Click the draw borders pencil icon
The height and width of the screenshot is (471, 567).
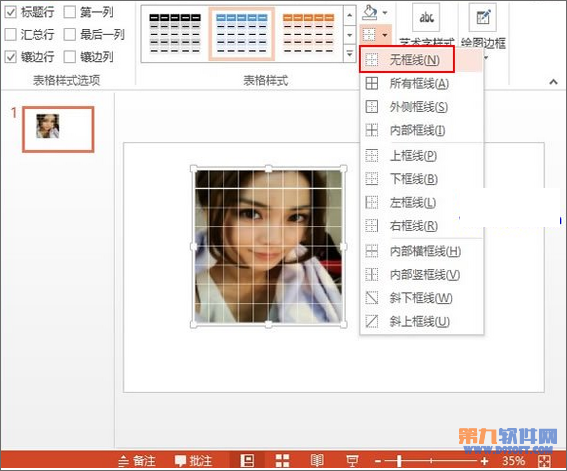(x=482, y=17)
